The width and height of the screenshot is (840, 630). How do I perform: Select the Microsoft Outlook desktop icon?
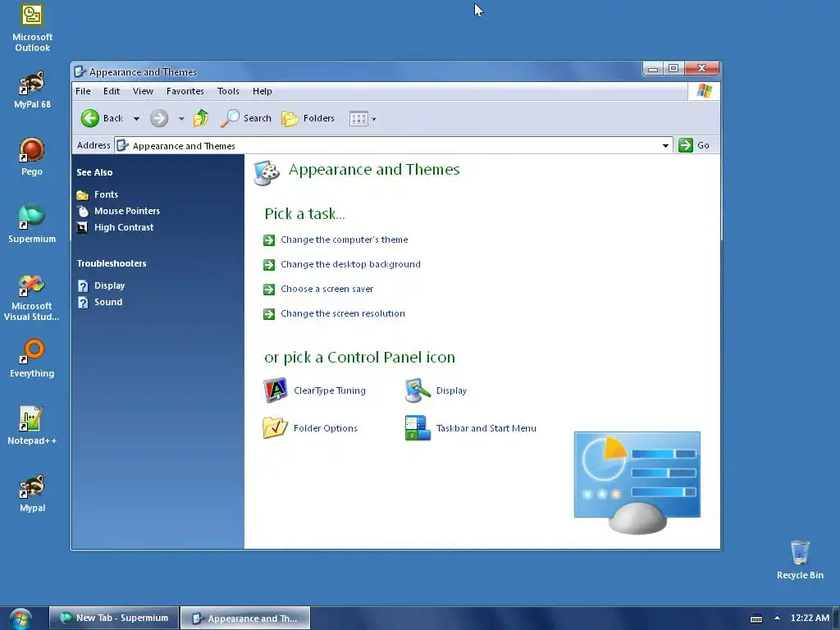32,29
